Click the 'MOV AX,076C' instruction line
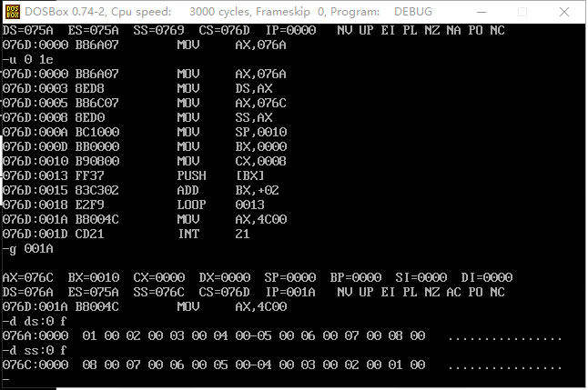588x390 pixels. click(145, 103)
